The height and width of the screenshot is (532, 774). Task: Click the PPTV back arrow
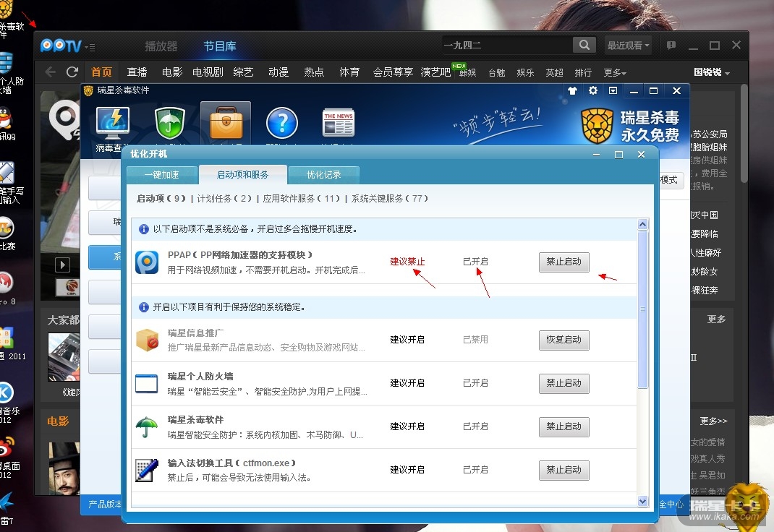pos(51,72)
